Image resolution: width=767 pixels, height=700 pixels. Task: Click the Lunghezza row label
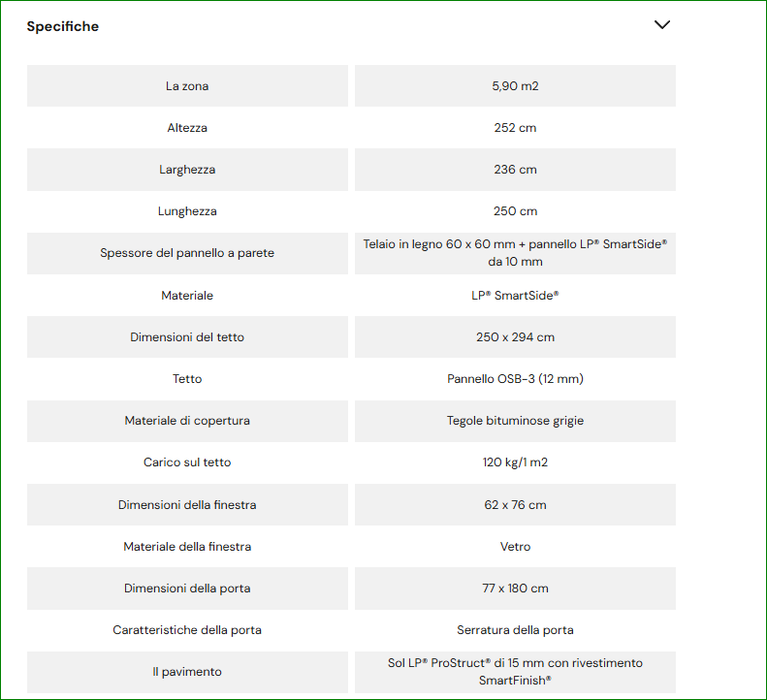[x=187, y=211]
